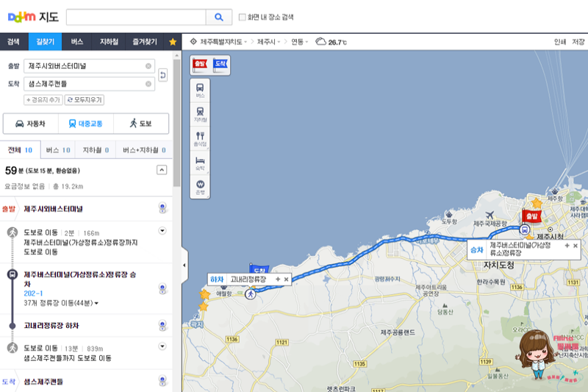Click the weather cloud icon
The width and height of the screenshot is (588, 392).
320,41
